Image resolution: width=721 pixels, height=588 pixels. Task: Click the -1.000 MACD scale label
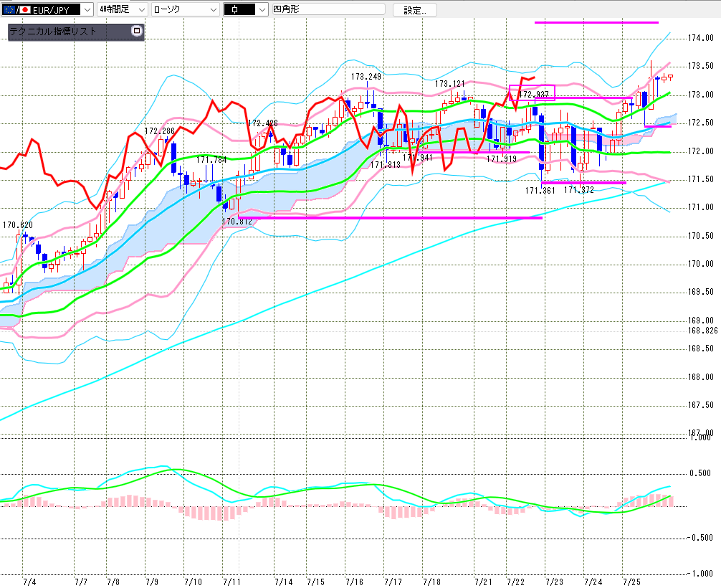699,573
